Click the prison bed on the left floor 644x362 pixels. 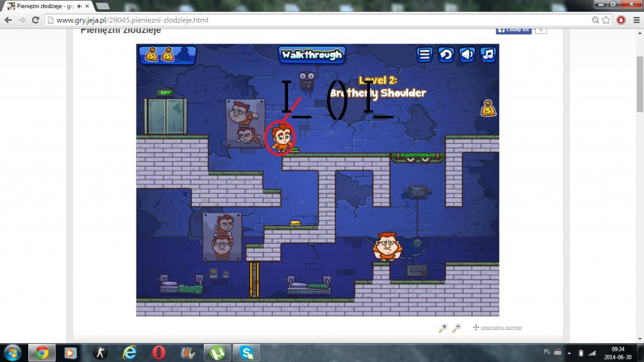tap(182, 285)
